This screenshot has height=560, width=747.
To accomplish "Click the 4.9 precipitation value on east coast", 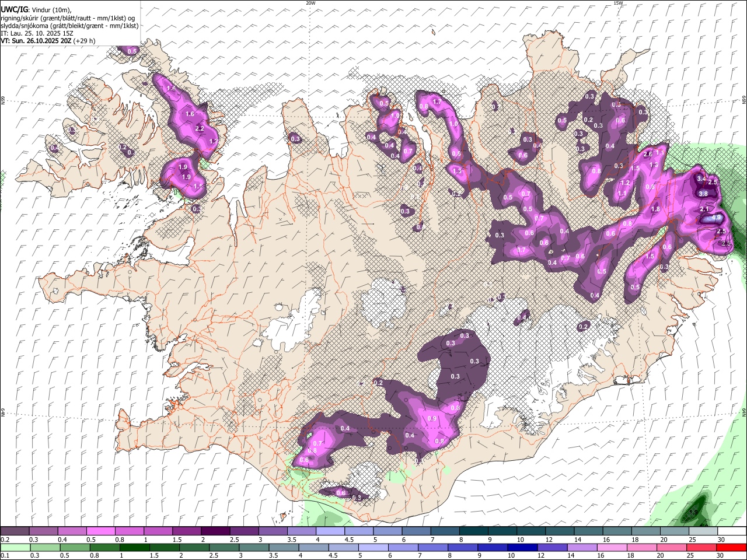I will pyautogui.click(x=717, y=218).
